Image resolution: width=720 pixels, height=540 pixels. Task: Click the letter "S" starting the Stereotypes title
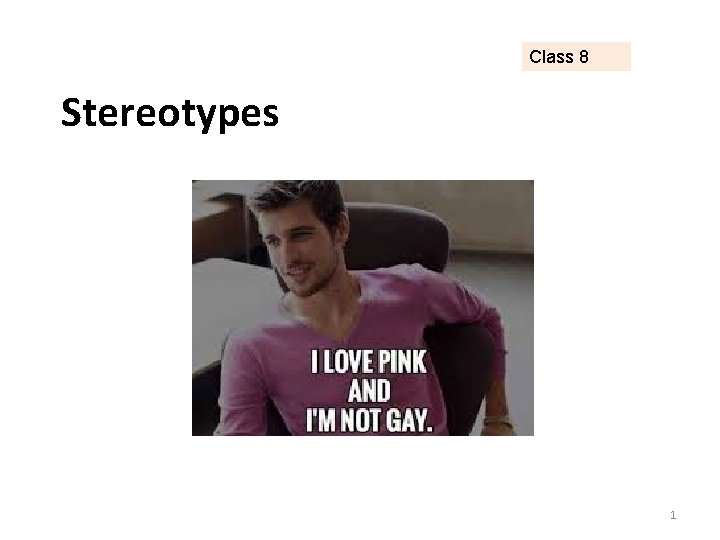(72, 112)
